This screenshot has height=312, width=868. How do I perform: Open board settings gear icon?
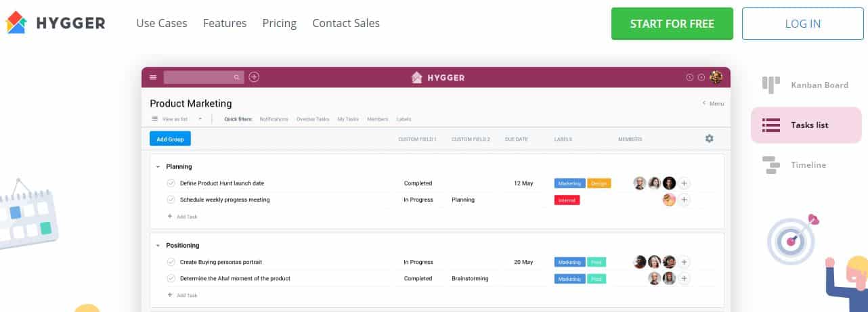[x=709, y=138]
